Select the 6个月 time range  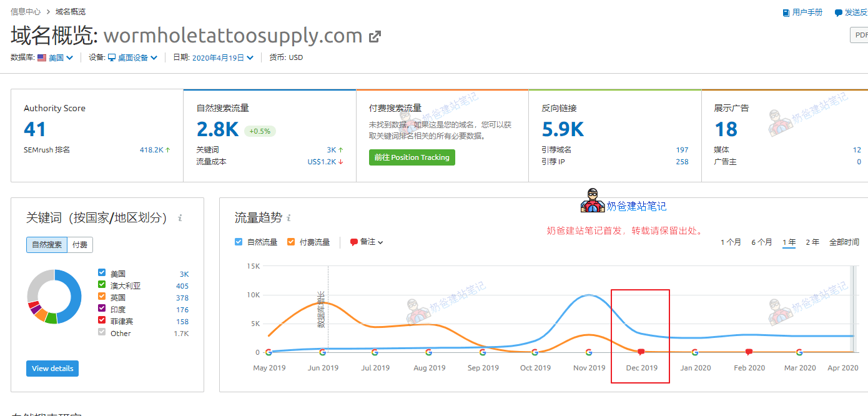click(x=761, y=242)
